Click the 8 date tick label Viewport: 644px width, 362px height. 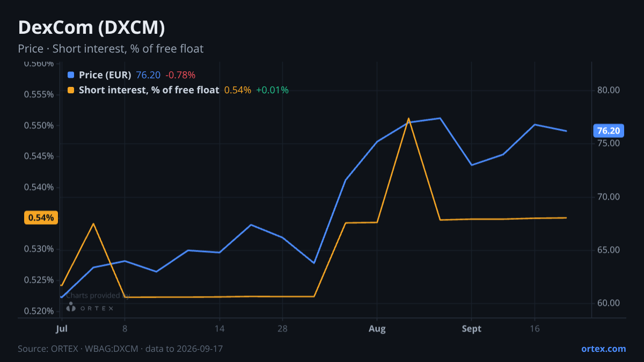pyautogui.click(x=125, y=328)
